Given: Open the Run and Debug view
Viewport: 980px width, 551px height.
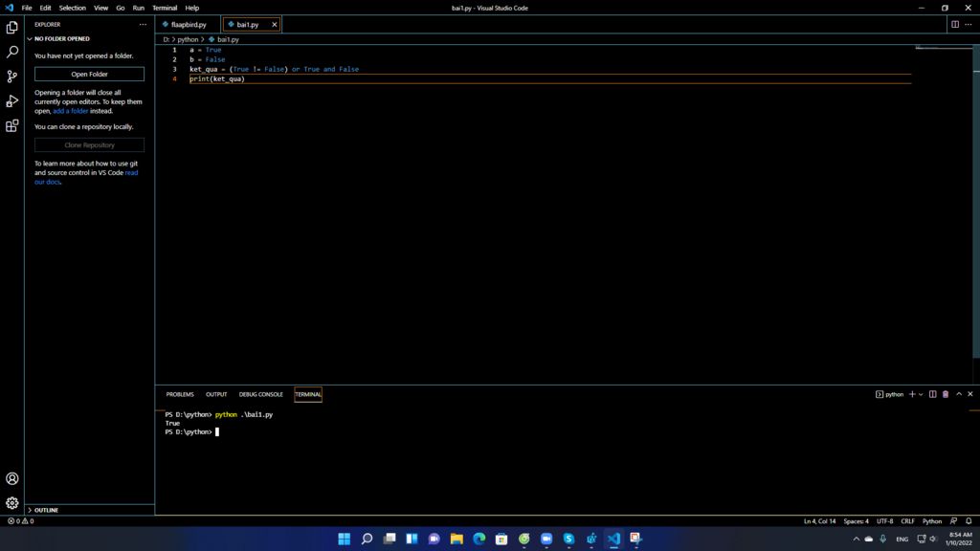Looking at the screenshot, I should [x=11, y=101].
